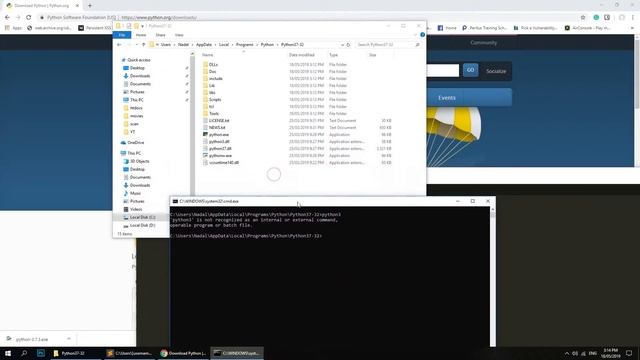Open Videos folder in navigation pane
640x360 pixels.
[x=136, y=209]
